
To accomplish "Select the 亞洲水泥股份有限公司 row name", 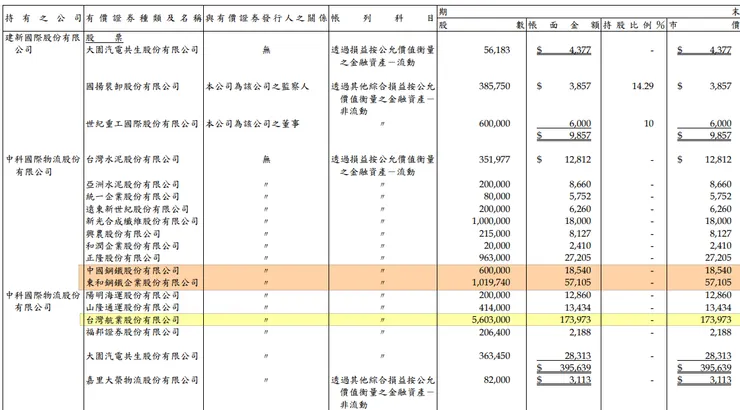I will pos(133,184).
